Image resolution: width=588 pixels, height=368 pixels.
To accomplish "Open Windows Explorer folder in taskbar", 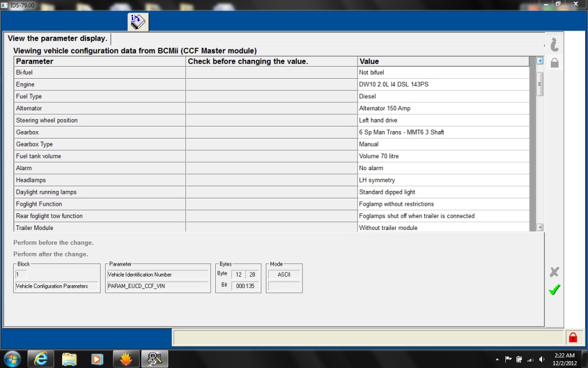I will coord(69,359).
